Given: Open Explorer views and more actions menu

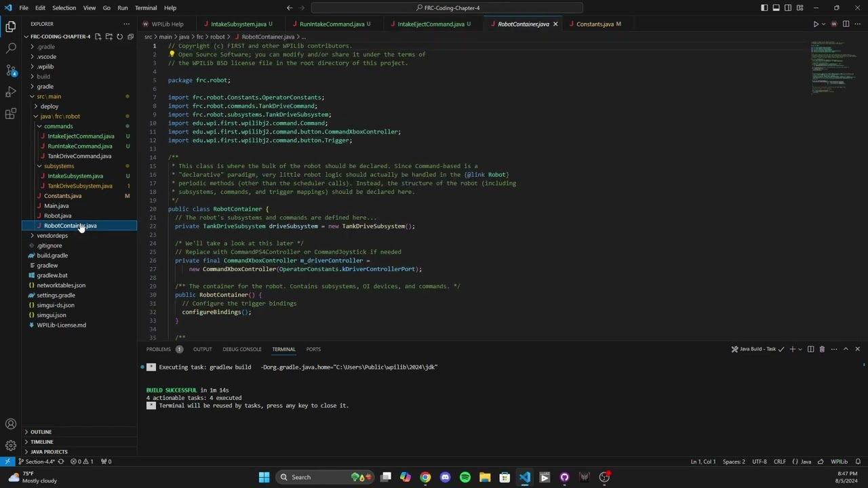Looking at the screenshot, I should click(x=126, y=24).
